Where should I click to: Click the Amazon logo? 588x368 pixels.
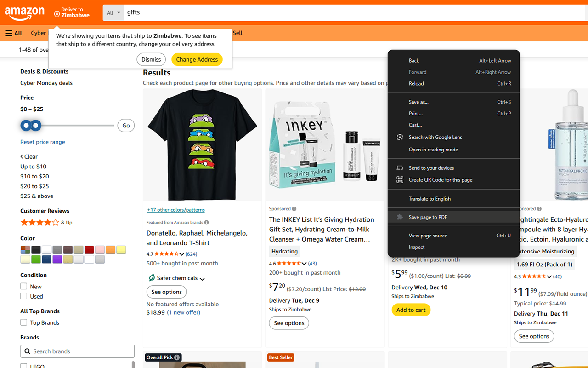(x=25, y=13)
